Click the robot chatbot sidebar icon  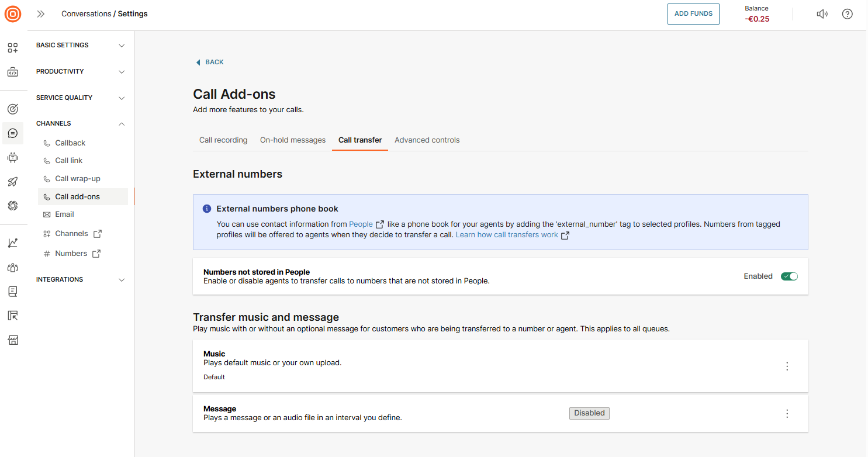pos(13,157)
